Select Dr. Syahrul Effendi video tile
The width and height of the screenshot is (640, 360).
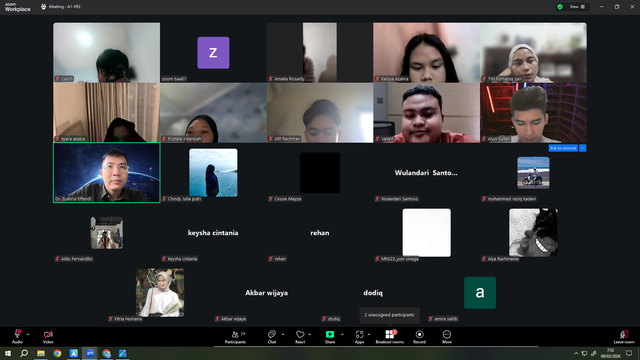coord(107,173)
